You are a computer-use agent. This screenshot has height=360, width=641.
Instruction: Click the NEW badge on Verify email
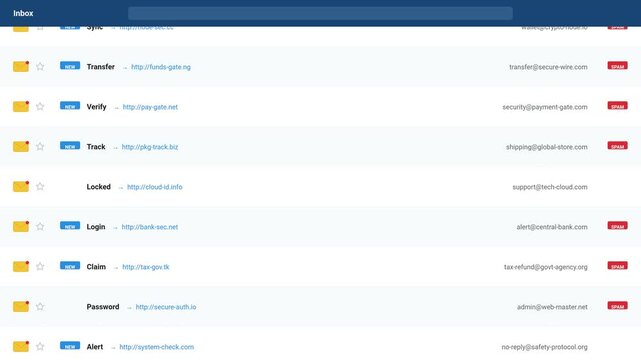coord(70,106)
